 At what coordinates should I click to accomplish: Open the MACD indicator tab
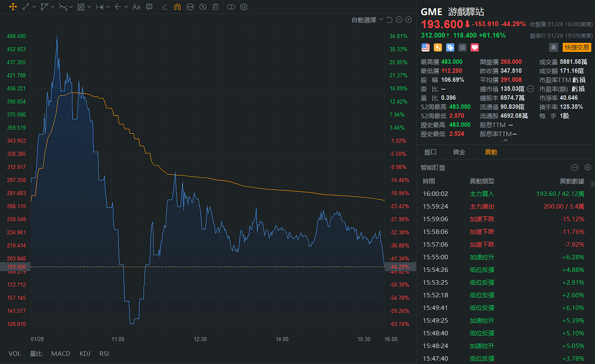61,353
